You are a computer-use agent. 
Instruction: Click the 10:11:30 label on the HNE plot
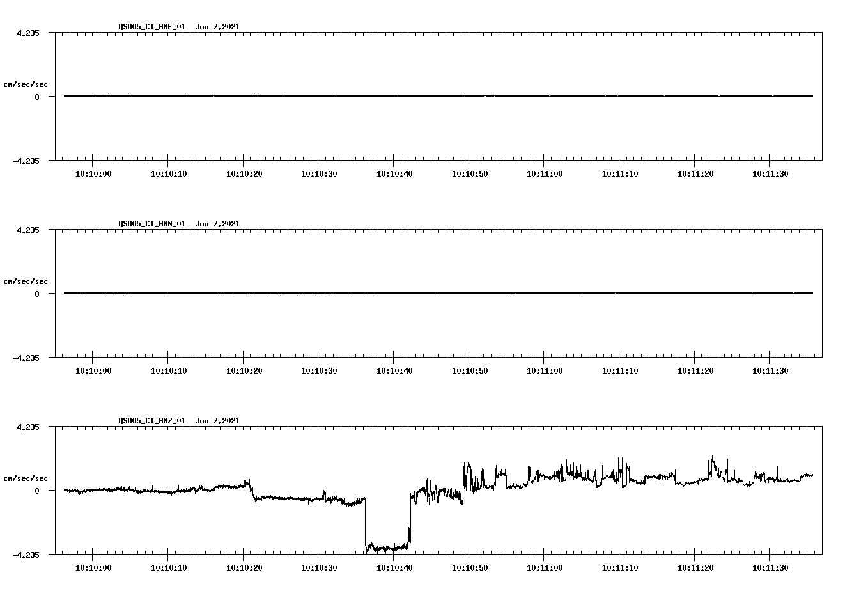pyautogui.click(x=770, y=174)
